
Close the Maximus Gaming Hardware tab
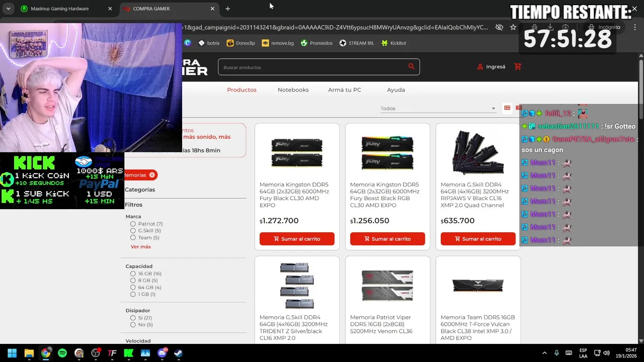[110, 9]
